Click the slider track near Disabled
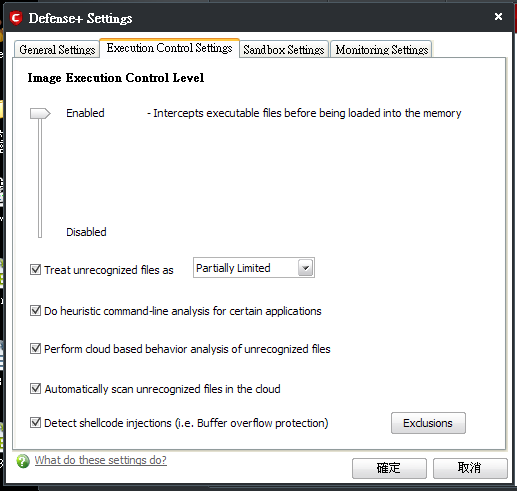 (x=40, y=232)
